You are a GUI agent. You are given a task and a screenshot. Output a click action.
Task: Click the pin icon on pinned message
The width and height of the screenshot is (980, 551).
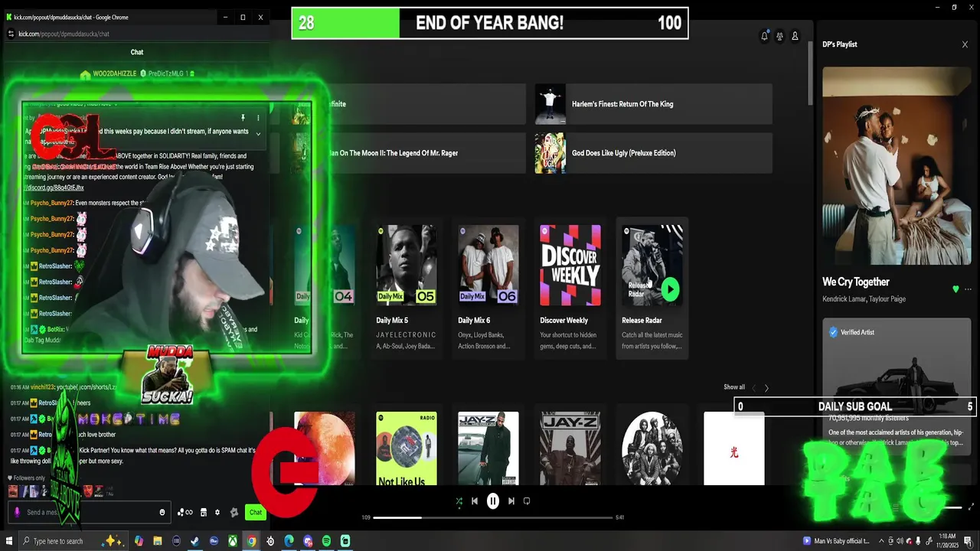243,118
